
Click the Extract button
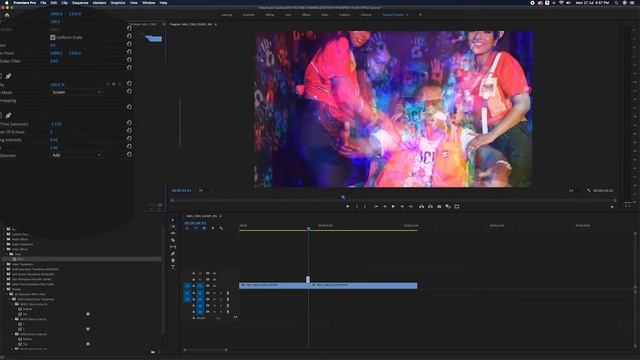[x=430, y=207]
